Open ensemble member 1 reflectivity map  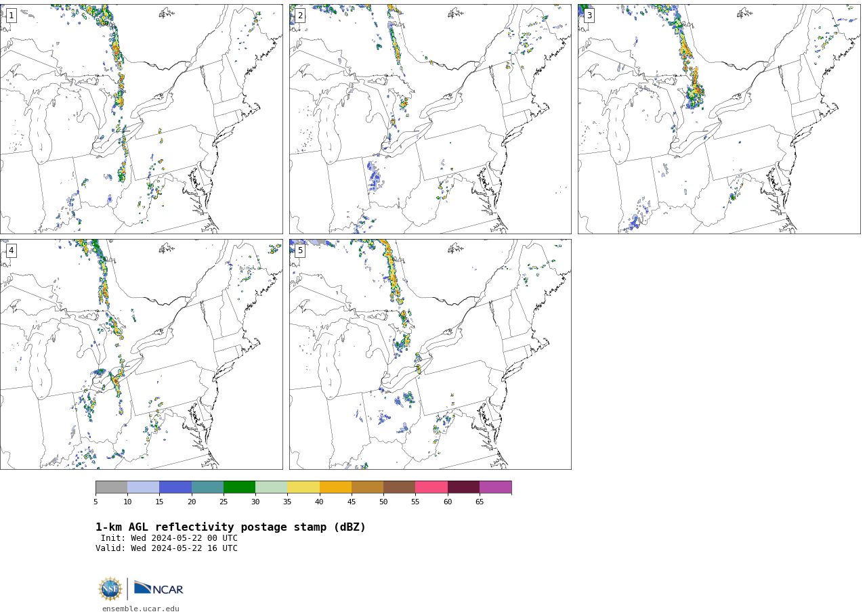[x=141, y=119]
